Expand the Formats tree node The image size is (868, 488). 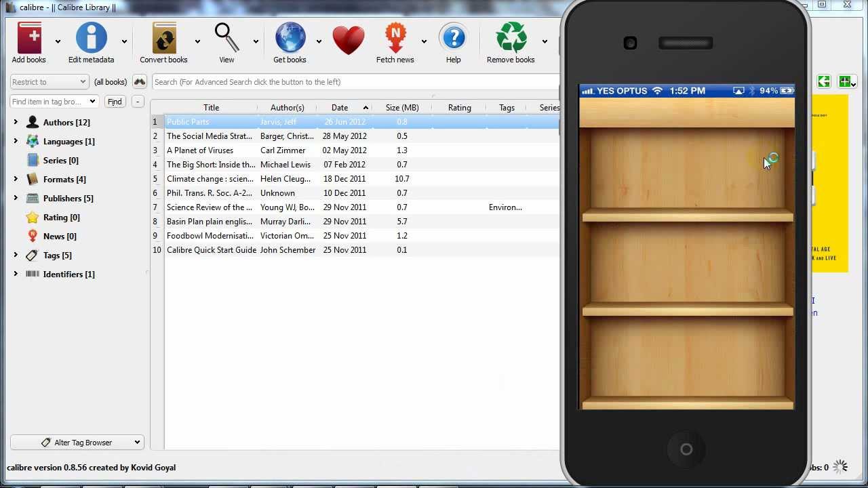pos(16,179)
